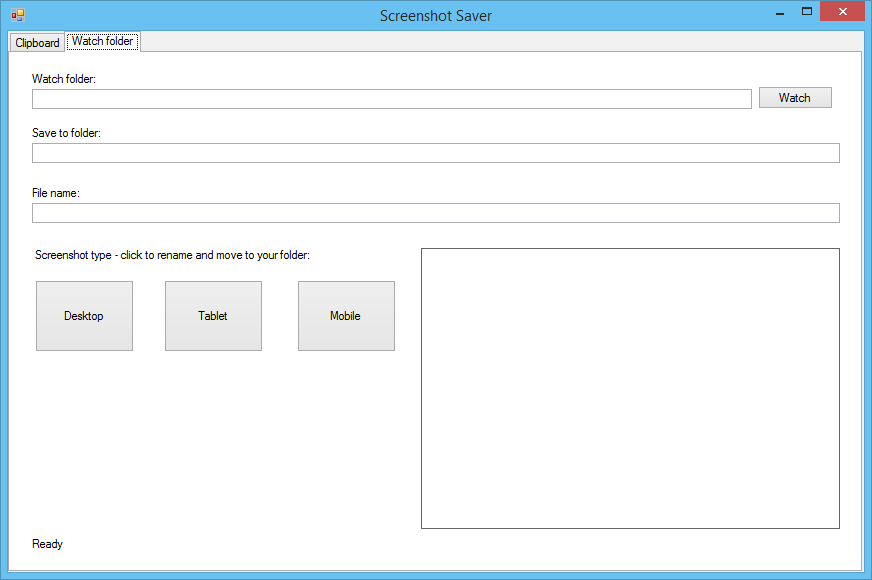Click the 'Screenshot type' instruction text
This screenshot has height=580, width=872.
(172, 255)
